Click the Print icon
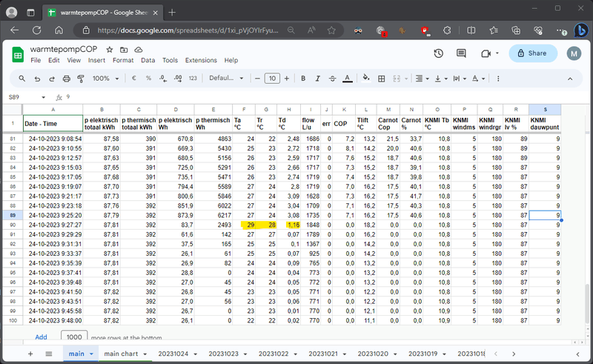 67,78
